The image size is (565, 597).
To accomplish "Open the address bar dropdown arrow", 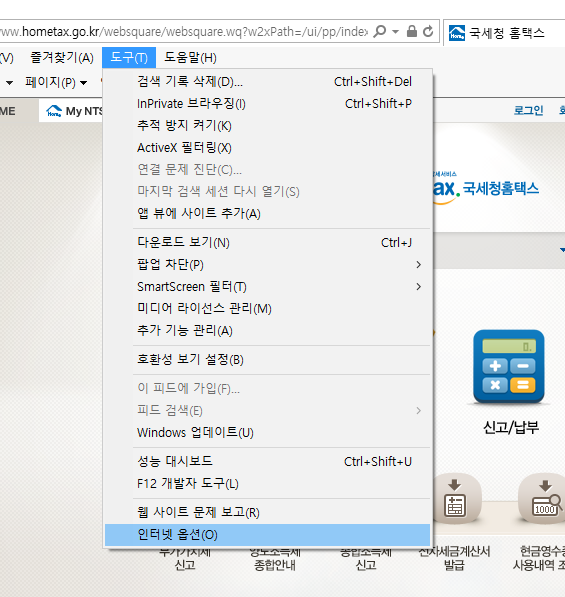I will click(396, 32).
